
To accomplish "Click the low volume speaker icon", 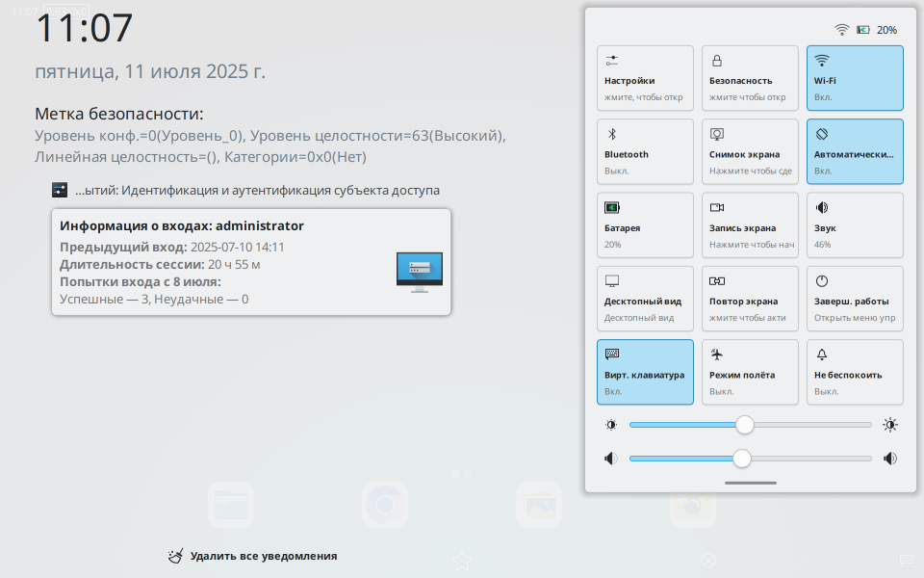I will click(x=611, y=459).
